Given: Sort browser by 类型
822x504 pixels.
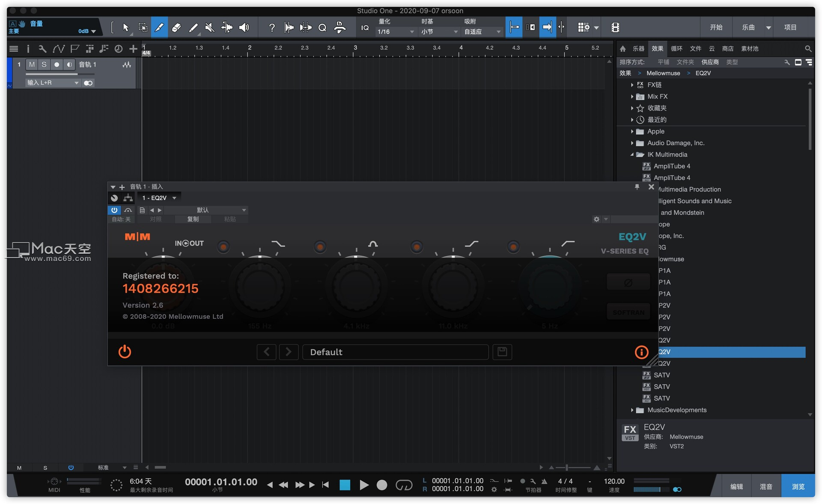Looking at the screenshot, I should 732,62.
